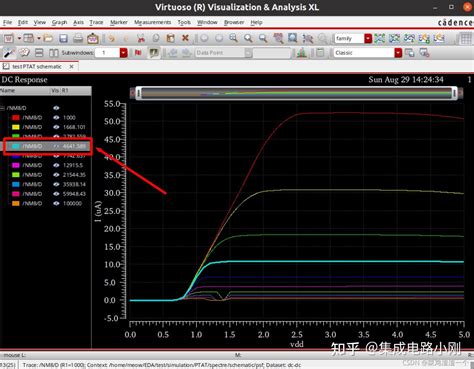
Task: Expand arrow next to layout icon
Action: 39,38
